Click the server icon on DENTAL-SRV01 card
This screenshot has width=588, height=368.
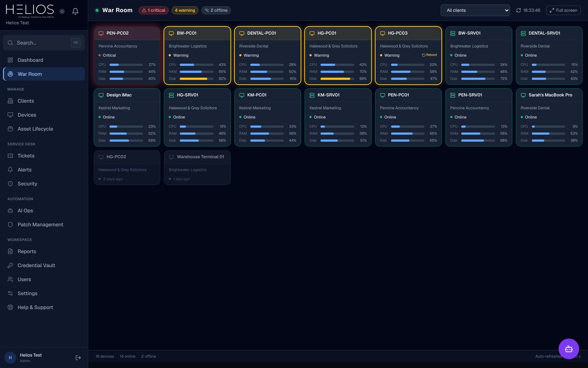tap(523, 33)
